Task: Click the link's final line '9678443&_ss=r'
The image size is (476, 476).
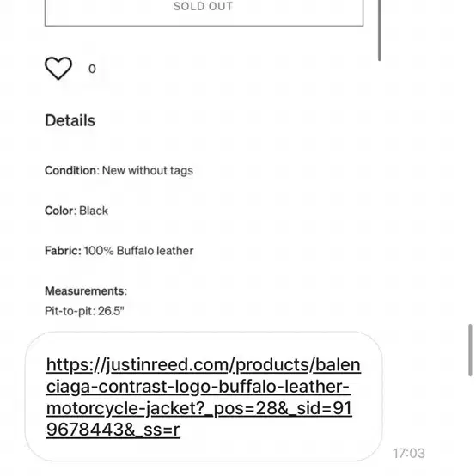Action: click(113, 430)
